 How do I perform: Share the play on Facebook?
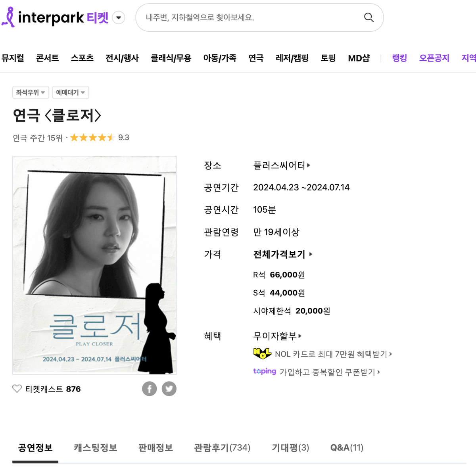[150, 389]
